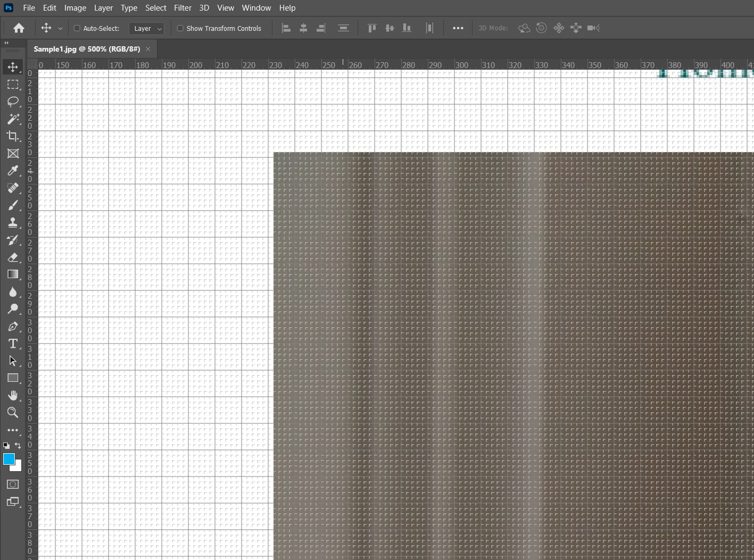Screen dimensions: 754x560
Task: Click the blue foreground color swatch
Action: point(9,458)
